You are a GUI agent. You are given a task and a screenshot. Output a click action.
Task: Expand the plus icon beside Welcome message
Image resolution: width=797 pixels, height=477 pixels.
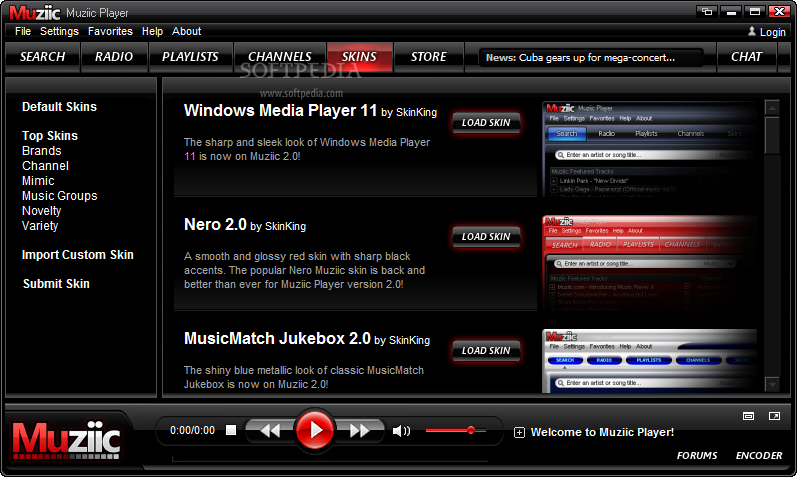519,433
